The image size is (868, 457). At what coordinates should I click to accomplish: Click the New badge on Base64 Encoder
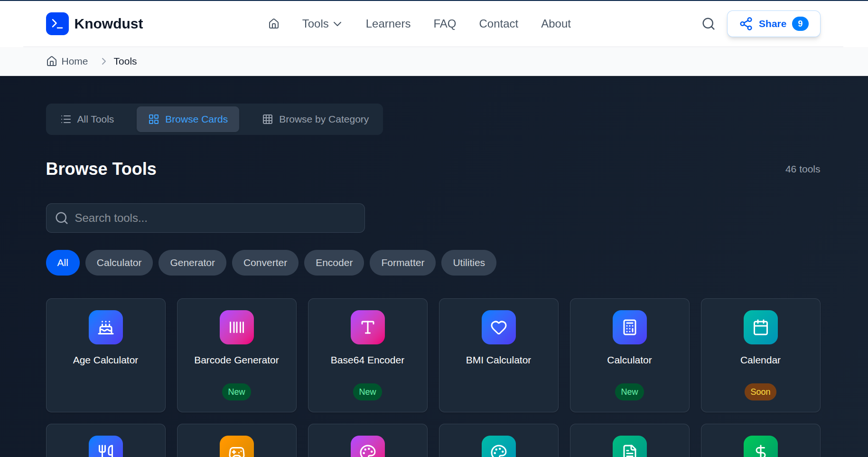tap(367, 392)
